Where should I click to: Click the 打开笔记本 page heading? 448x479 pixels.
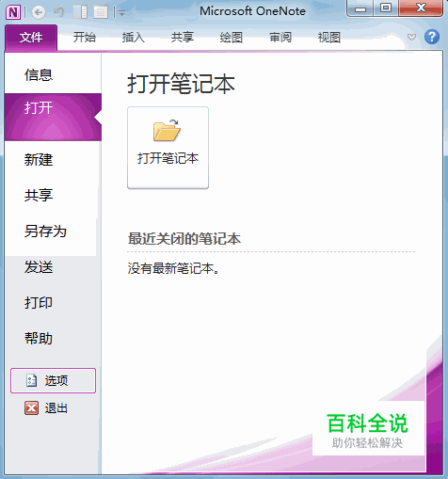coord(181,84)
